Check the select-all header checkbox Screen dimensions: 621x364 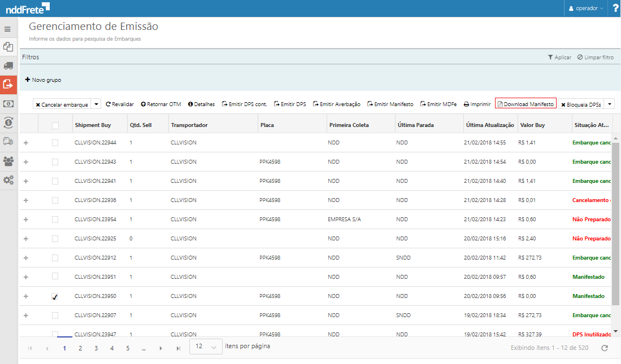click(x=55, y=125)
